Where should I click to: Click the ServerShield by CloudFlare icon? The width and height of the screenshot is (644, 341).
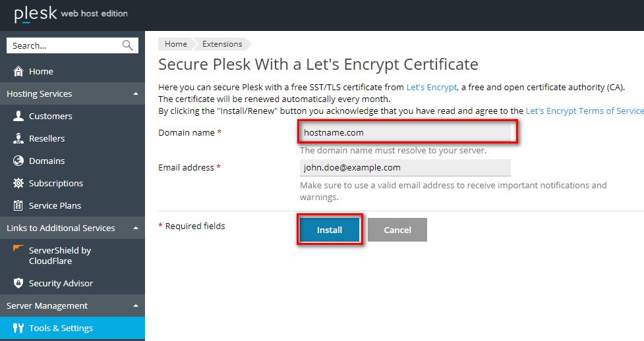pos(18,248)
